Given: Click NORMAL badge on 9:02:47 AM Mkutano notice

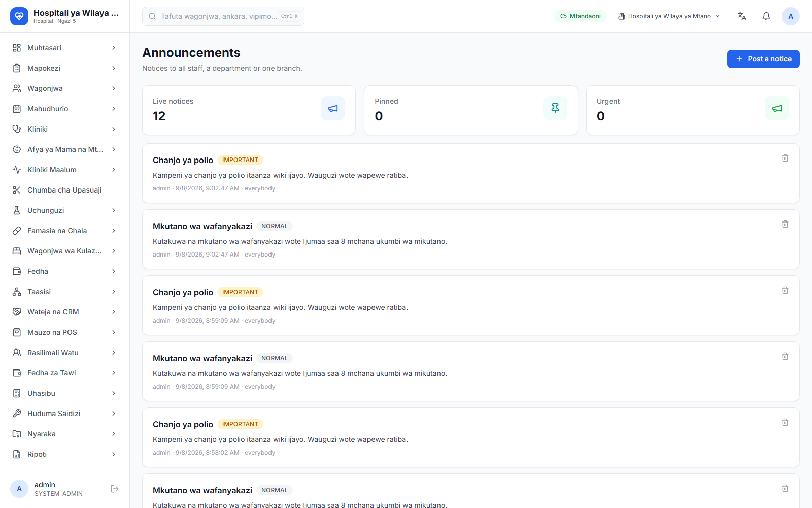Looking at the screenshot, I should click(x=275, y=226).
